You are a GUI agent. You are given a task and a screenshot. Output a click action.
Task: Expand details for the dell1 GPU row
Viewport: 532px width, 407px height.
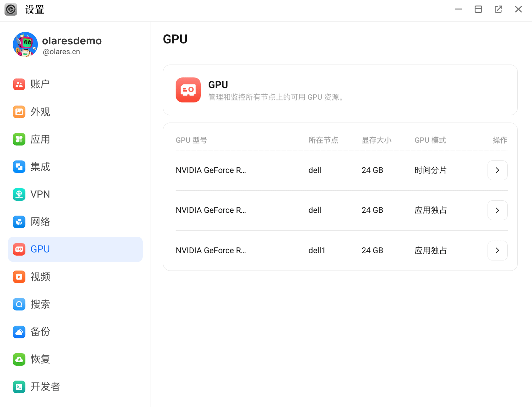pos(497,251)
